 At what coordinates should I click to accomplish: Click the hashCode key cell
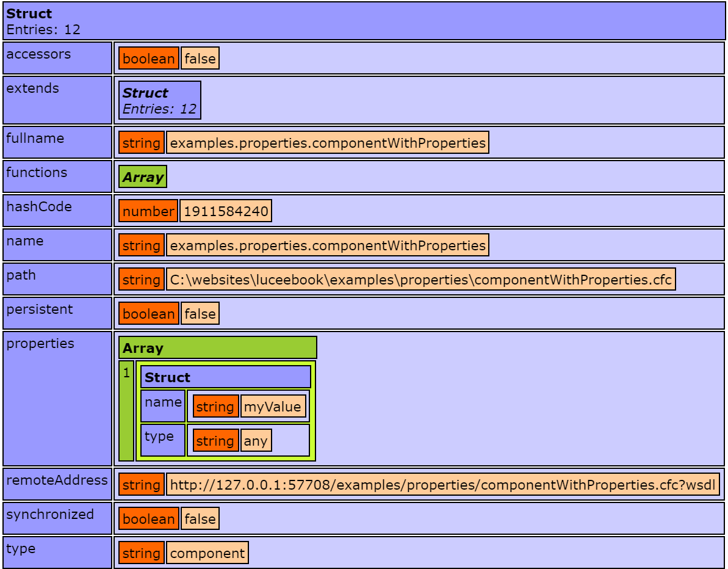(x=57, y=211)
